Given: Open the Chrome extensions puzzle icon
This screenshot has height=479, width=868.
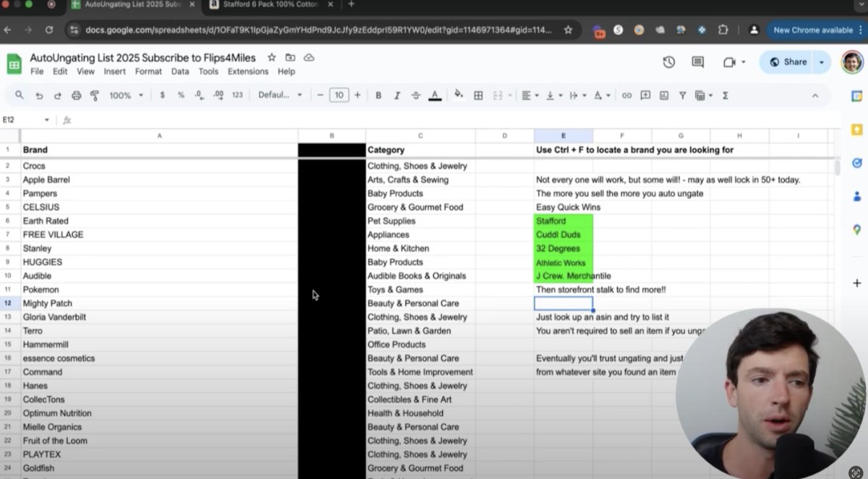Looking at the screenshot, I should point(723,30).
